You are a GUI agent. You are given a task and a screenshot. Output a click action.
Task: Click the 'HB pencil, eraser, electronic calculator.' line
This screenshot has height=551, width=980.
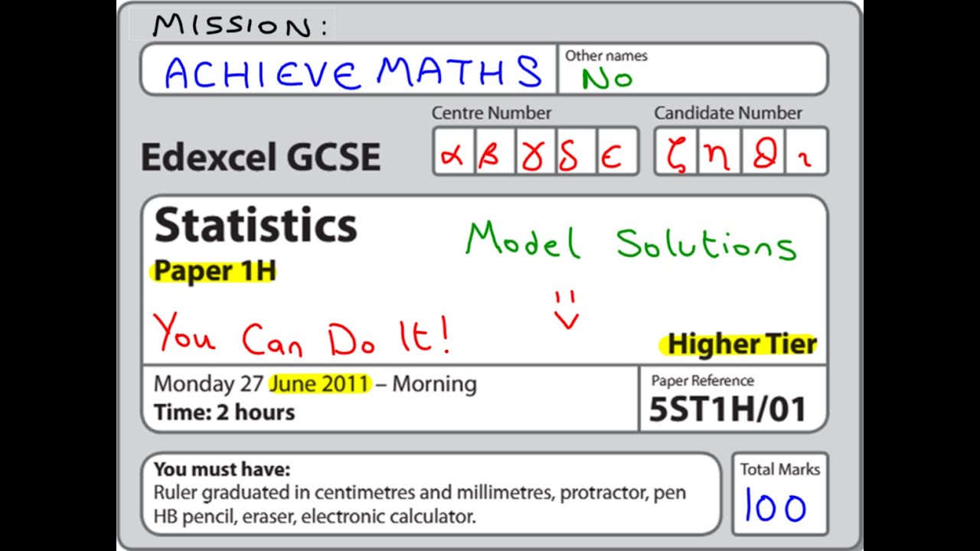tap(315, 516)
